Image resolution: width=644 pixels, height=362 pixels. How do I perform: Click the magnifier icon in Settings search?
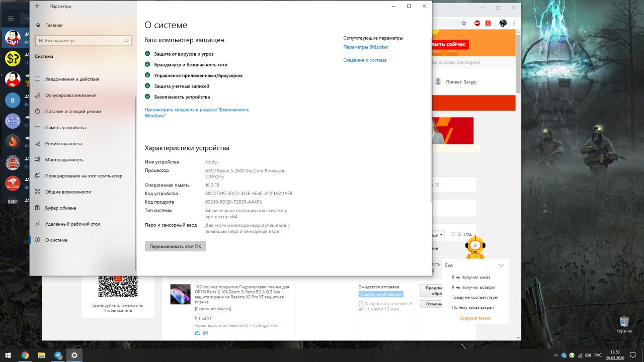126,40
